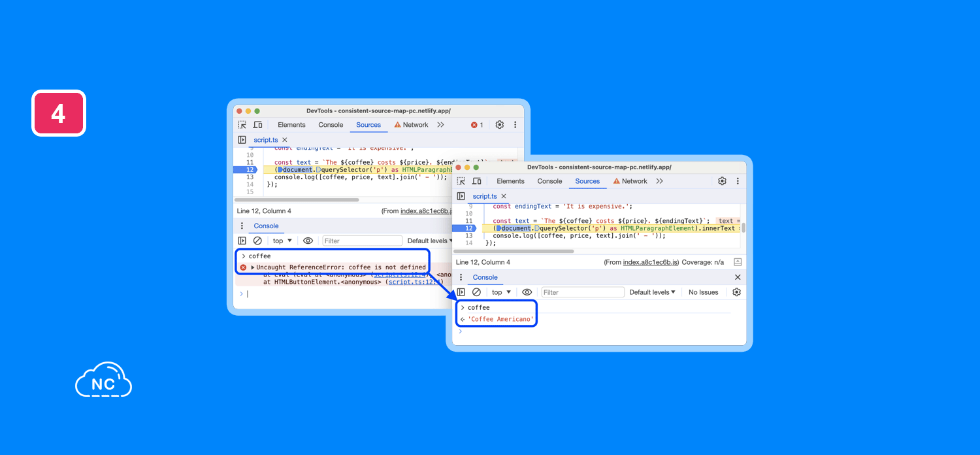Select the inspect element icon in right DevTools window
This screenshot has width=980, height=455.
[x=461, y=181]
